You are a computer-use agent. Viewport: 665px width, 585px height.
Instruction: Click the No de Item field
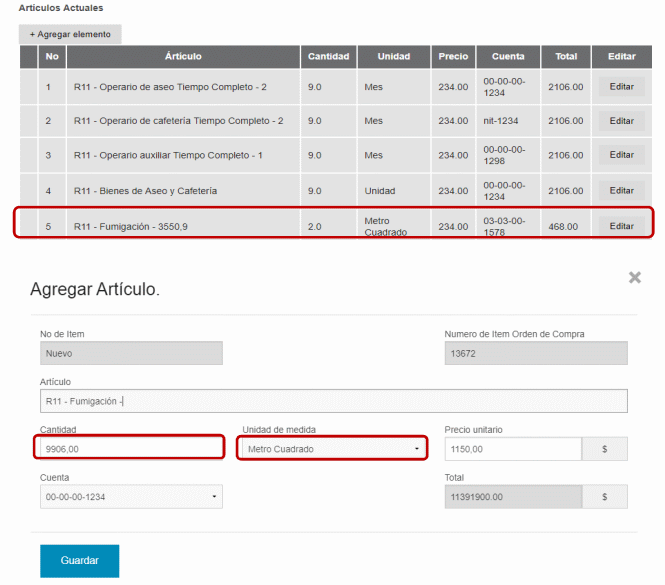click(x=131, y=353)
